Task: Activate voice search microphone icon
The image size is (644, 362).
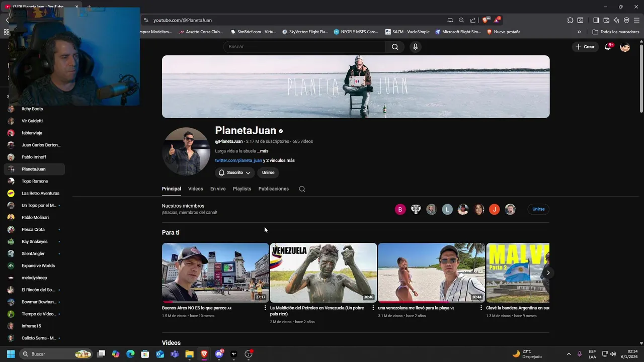Action: (x=415, y=47)
